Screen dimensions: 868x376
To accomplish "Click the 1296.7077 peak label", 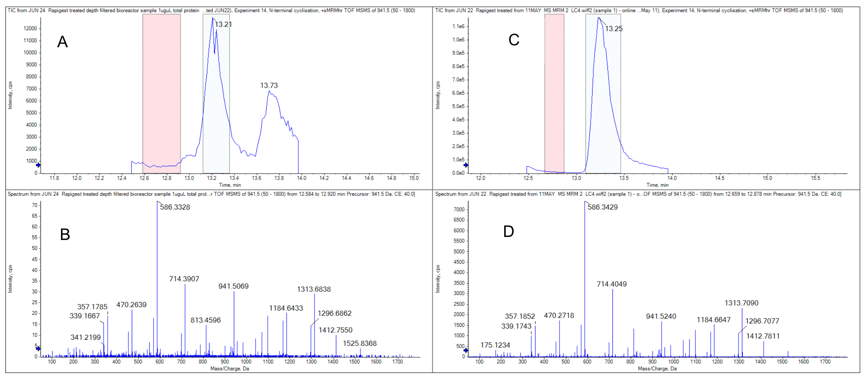I will coord(762,321).
